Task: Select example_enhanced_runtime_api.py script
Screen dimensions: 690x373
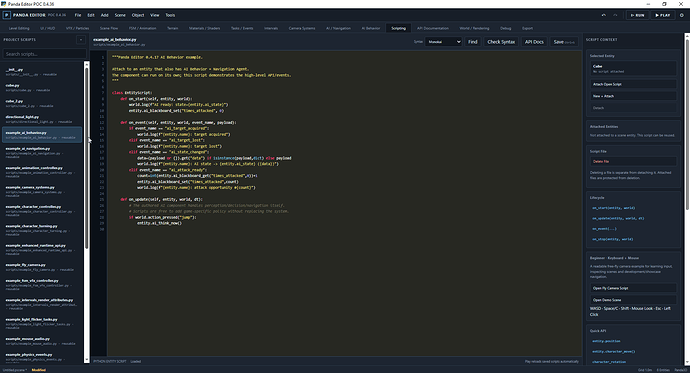Action: (x=42, y=249)
